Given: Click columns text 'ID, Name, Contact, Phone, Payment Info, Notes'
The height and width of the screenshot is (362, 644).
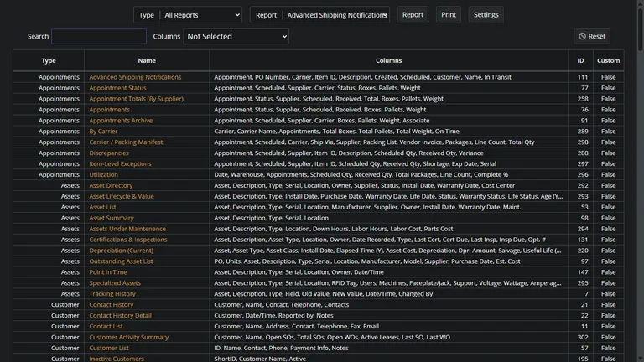Looking at the screenshot, I should (281, 348).
